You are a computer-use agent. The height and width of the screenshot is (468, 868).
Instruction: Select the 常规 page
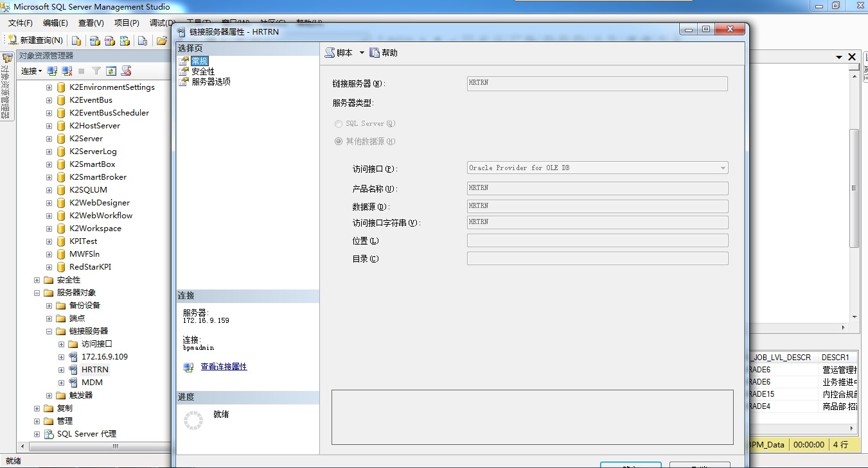(200, 61)
